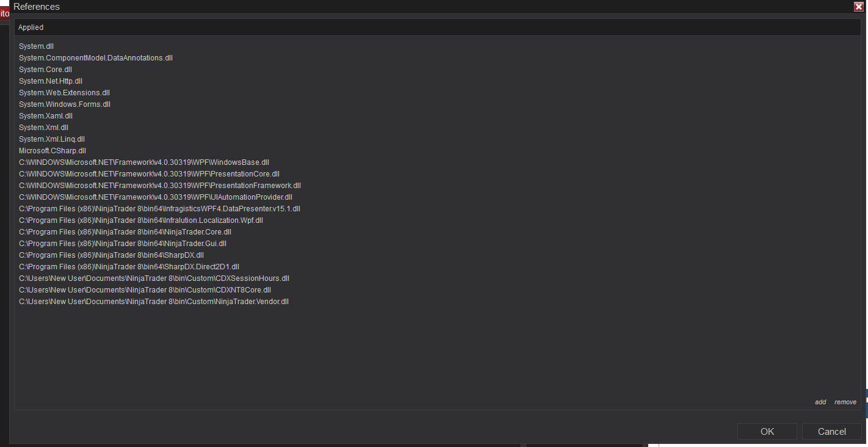Select the CDXSessionHours.dll reference
868x447 pixels.
(154, 278)
